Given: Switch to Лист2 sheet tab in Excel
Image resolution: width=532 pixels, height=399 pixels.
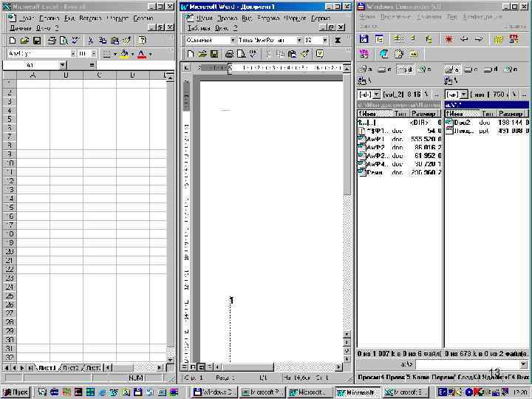Looking at the screenshot, I should [71, 368].
